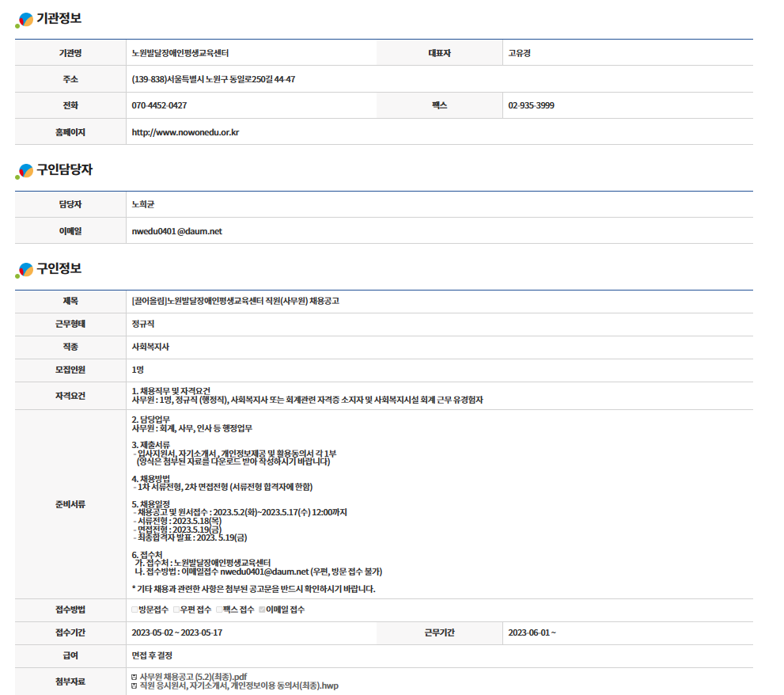Select salary value 면접 후 결정
Screen dimensions: 784x695
click(152, 655)
